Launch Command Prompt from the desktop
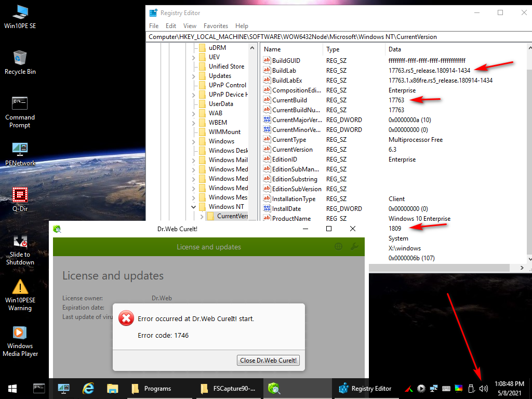This screenshot has width=532, height=399. pyautogui.click(x=20, y=112)
